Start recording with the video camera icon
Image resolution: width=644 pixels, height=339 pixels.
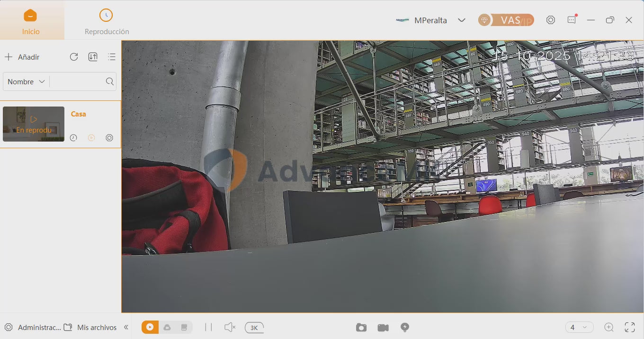point(383,328)
